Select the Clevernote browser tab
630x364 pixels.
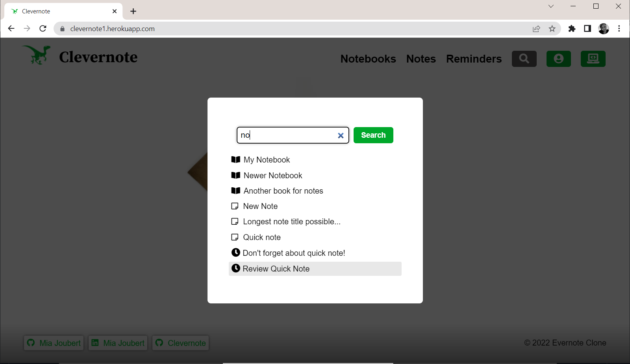point(63,11)
